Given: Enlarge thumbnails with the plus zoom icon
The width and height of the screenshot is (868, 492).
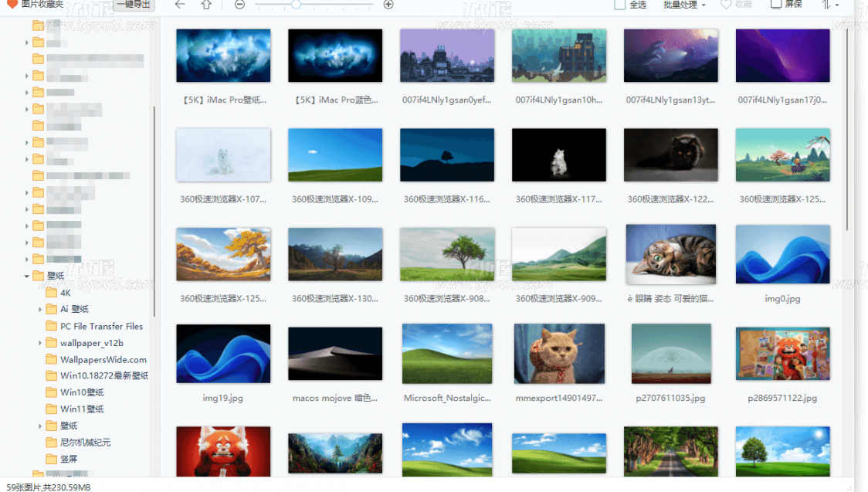Looking at the screenshot, I should pyautogui.click(x=388, y=5).
